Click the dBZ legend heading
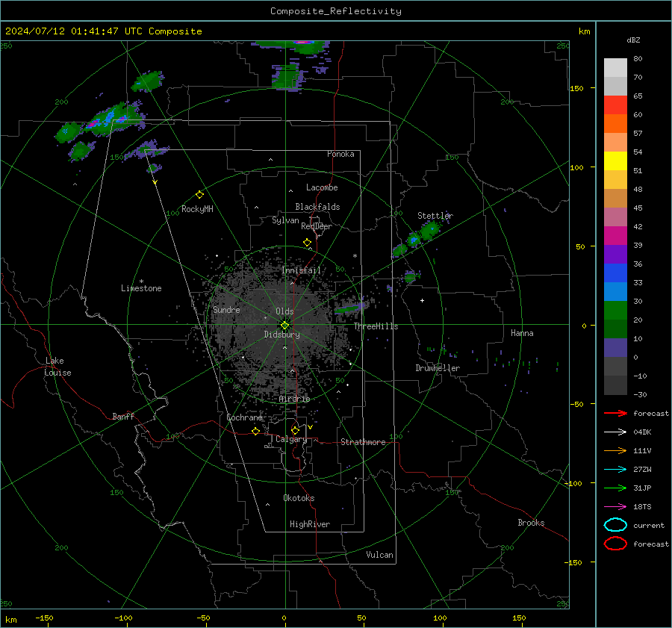Viewport: 672px width, 628px height. click(x=633, y=40)
